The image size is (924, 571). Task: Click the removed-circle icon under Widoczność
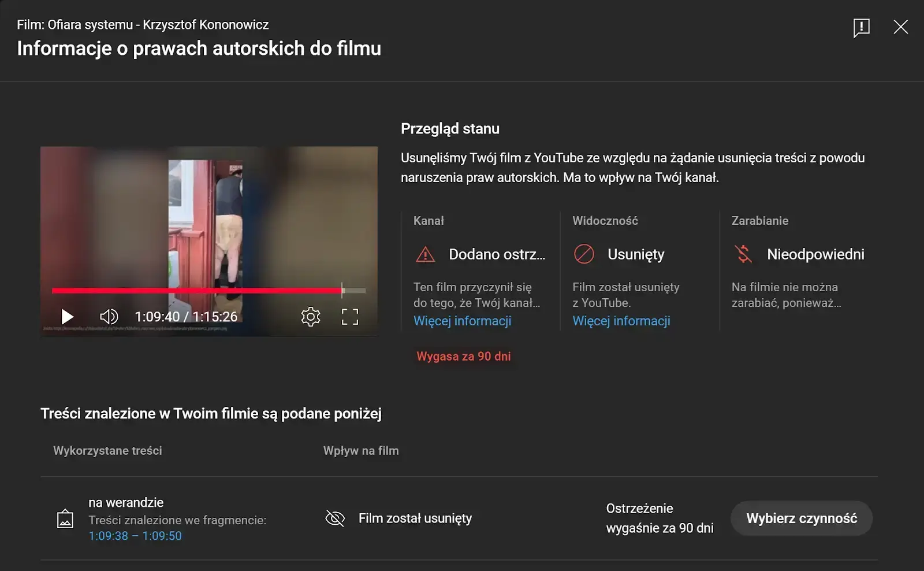pyautogui.click(x=584, y=254)
